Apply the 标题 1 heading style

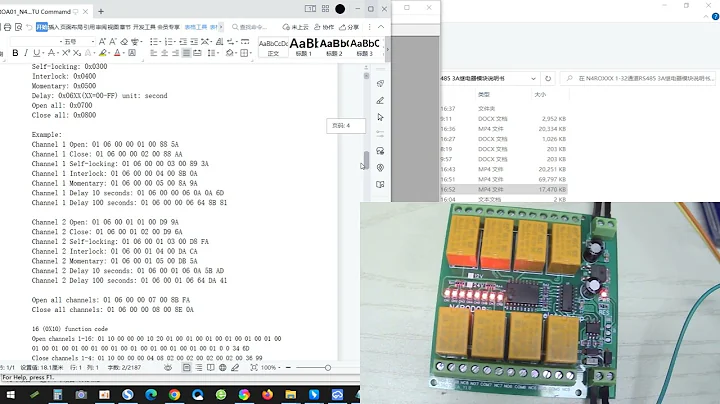coord(304,47)
